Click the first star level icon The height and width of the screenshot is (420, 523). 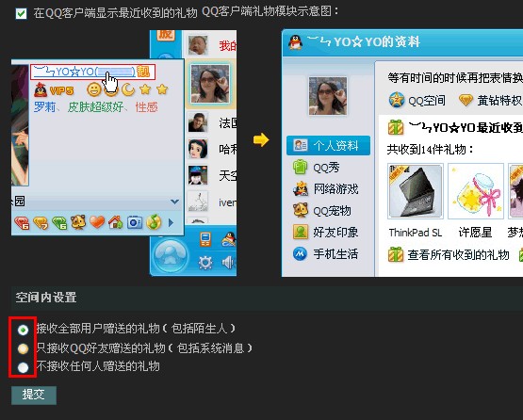145,89
